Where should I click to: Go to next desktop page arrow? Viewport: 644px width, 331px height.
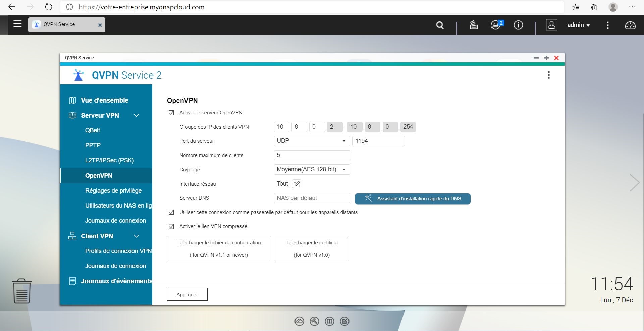[x=634, y=183]
